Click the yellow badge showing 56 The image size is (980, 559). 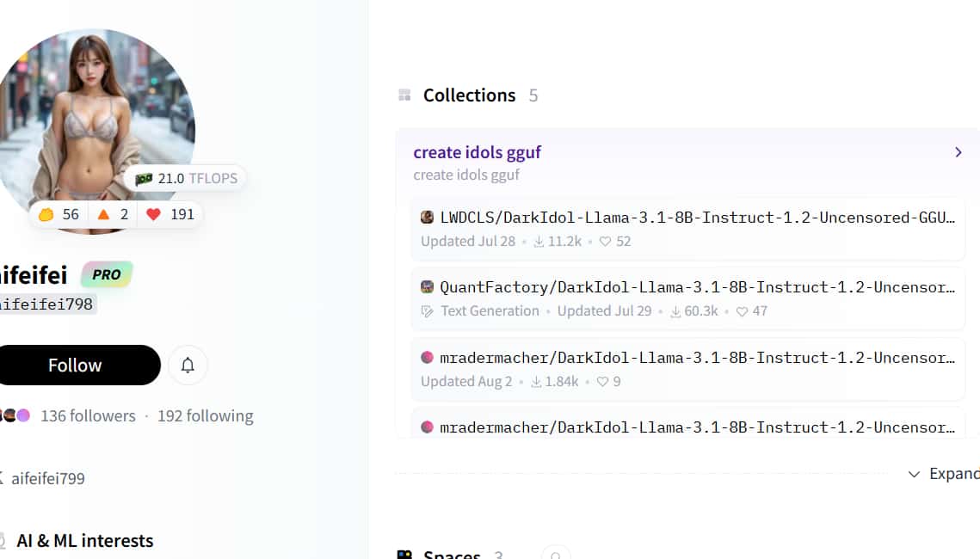click(59, 214)
